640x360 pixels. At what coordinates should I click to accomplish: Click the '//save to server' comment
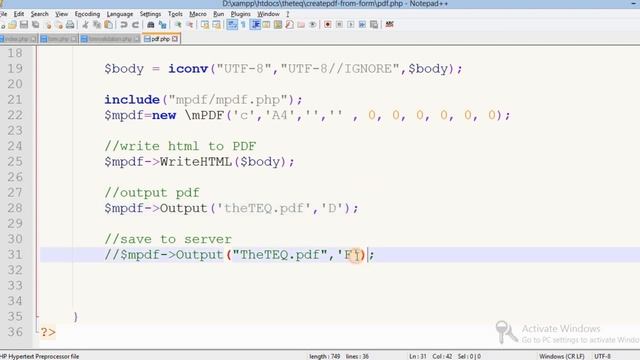(168, 239)
